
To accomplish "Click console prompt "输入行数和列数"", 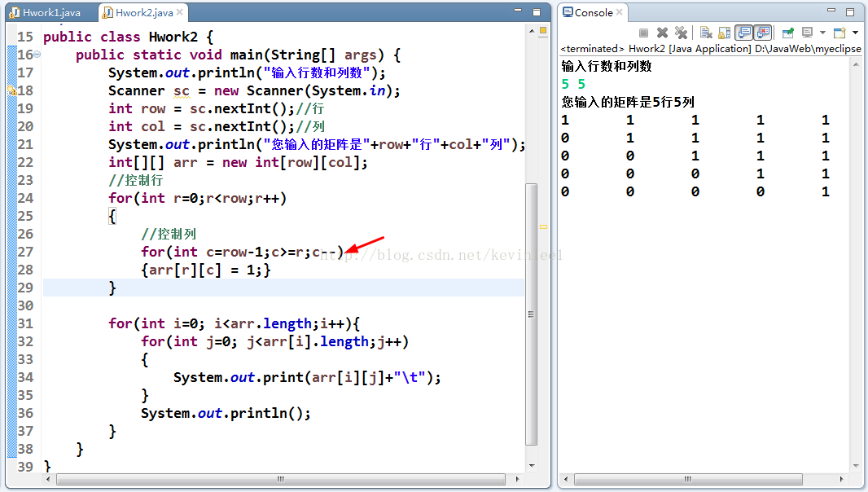I will 607,67.
